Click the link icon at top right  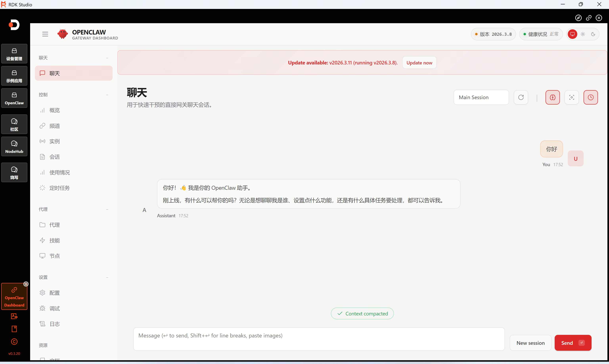589,18
